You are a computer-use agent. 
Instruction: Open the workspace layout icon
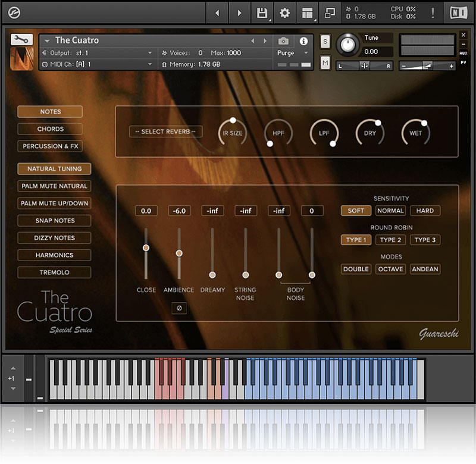pos(307,13)
